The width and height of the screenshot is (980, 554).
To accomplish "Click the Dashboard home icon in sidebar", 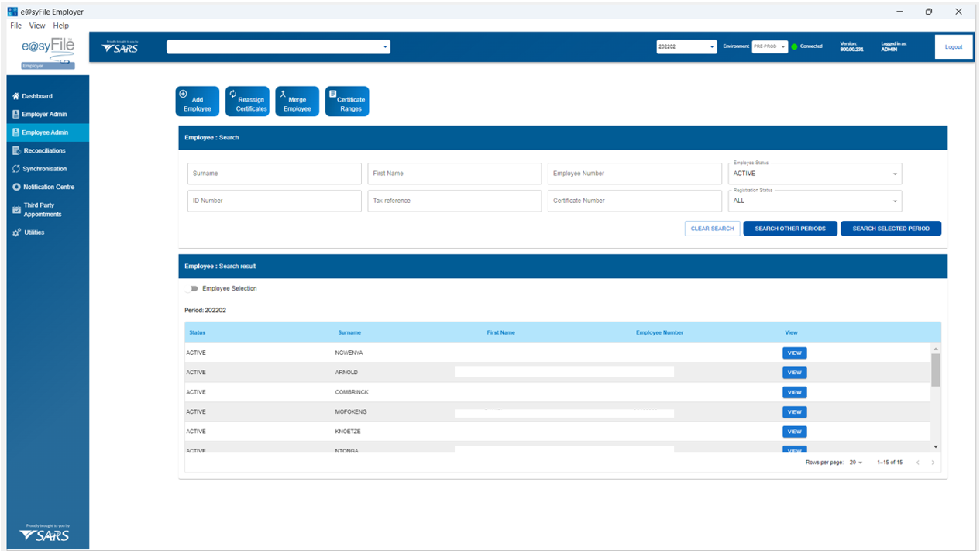I will pyautogui.click(x=16, y=97).
